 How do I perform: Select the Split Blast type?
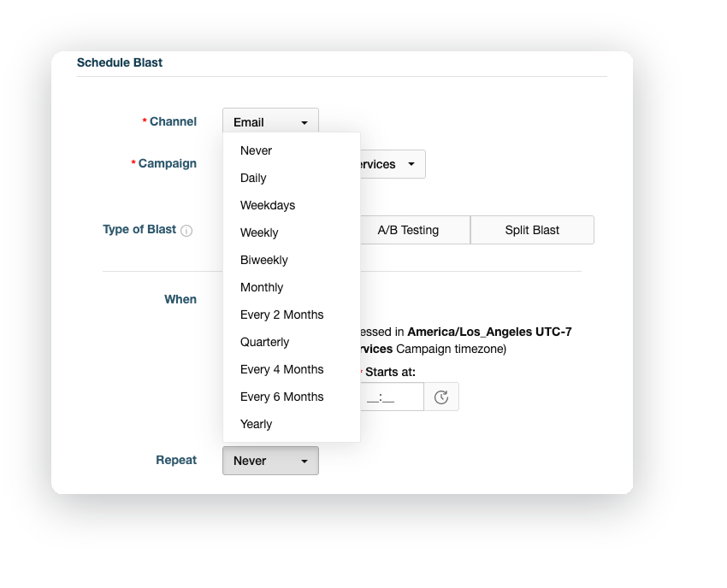(532, 230)
